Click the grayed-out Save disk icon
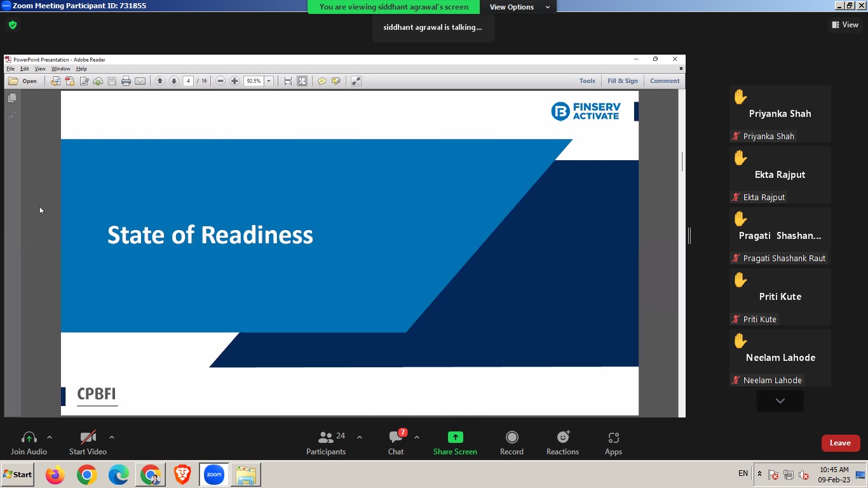 [112, 81]
